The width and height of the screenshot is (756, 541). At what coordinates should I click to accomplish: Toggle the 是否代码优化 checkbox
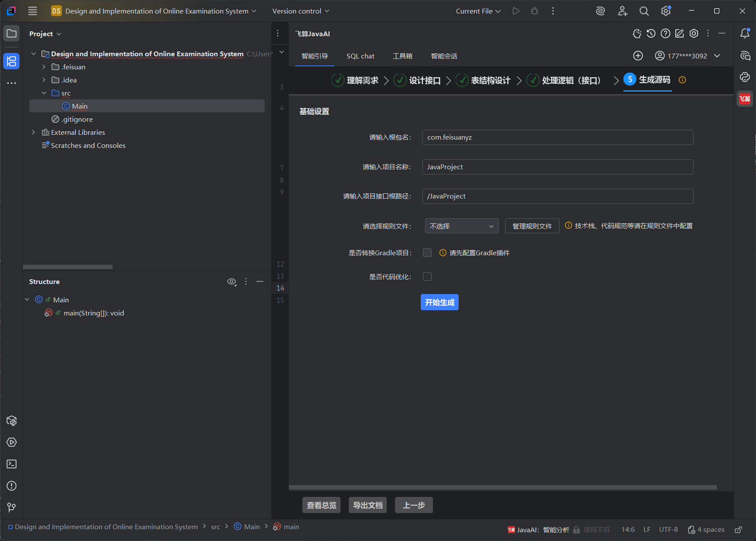tap(427, 277)
